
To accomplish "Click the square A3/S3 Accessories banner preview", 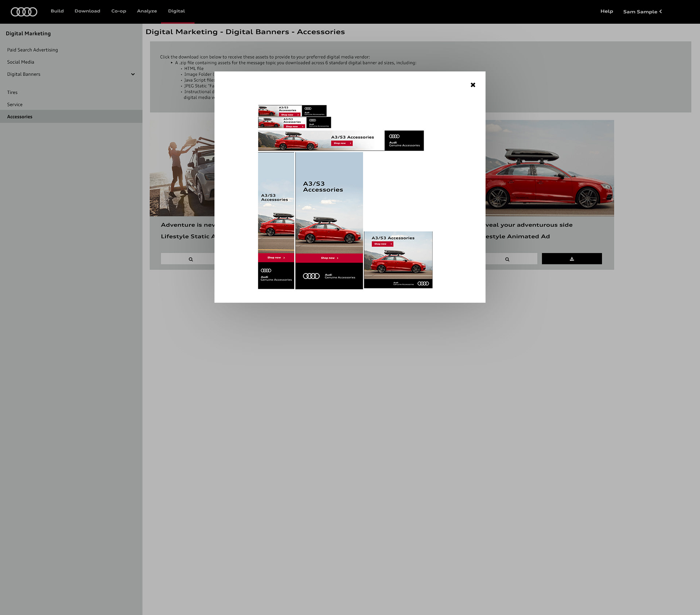I will coord(398,260).
